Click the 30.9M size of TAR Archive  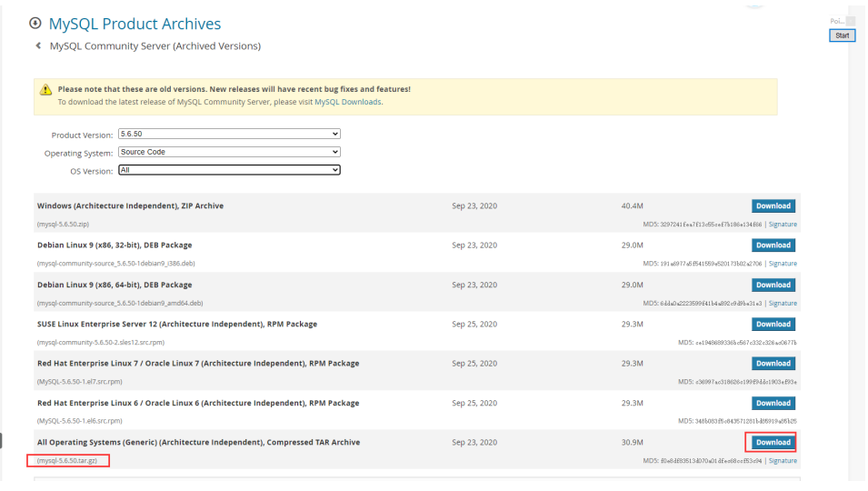[x=633, y=442]
